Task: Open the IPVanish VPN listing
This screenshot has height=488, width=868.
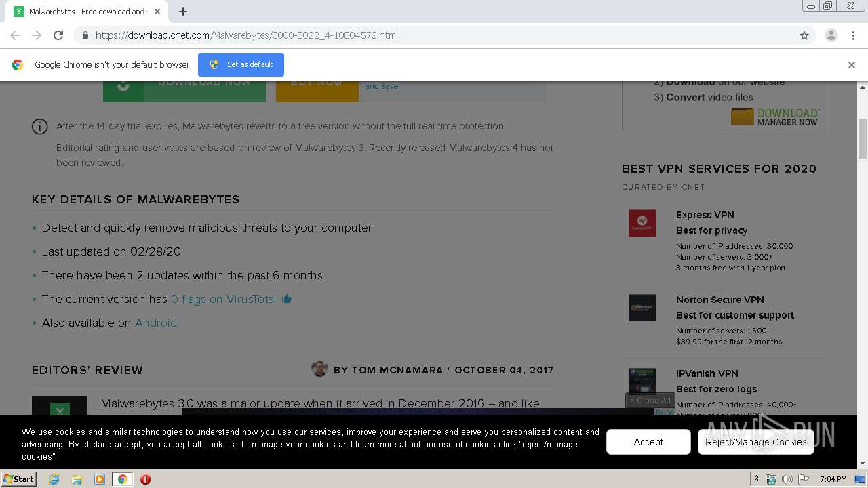Action: coord(707,373)
